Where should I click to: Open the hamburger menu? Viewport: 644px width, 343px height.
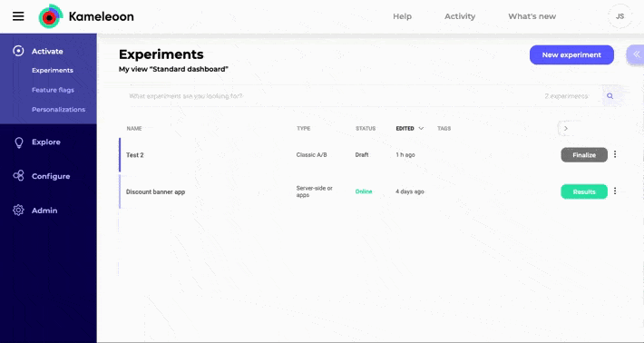pyautogui.click(x=18, y=16)
